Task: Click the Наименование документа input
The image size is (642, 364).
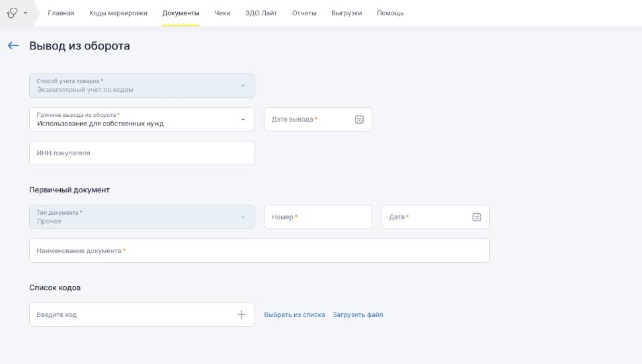Action: 260,251
